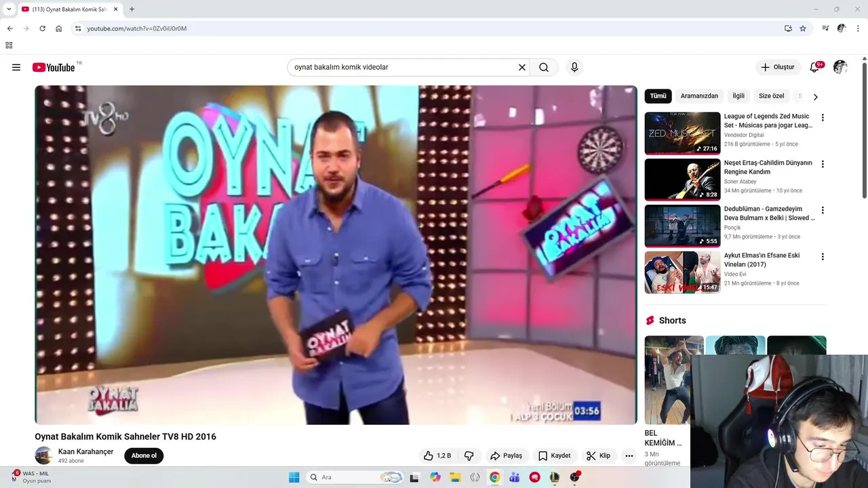Open a new browser tab
Viewport: 868px width, 488px height.
click(132, 9)
